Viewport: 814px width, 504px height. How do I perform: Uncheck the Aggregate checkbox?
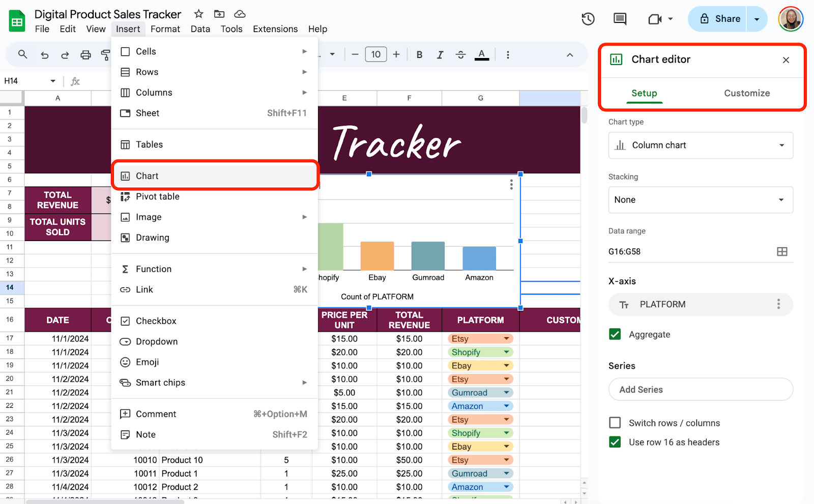coord(615,334)
